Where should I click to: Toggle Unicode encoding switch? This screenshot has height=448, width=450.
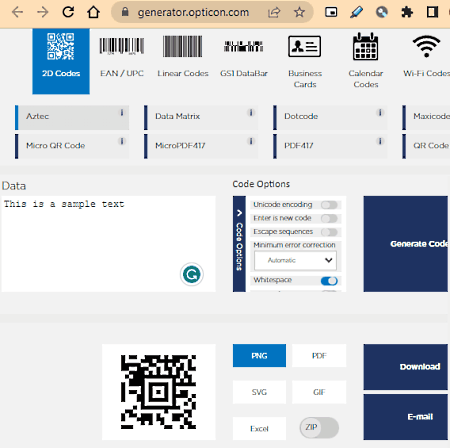329,205
